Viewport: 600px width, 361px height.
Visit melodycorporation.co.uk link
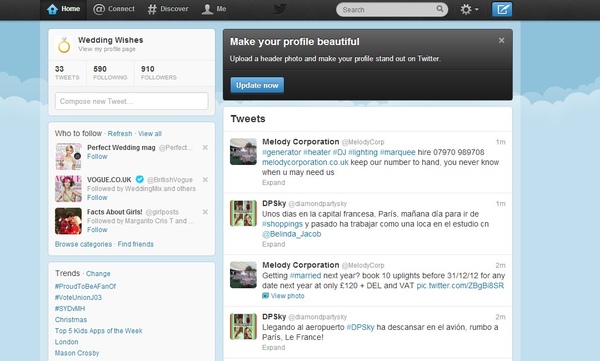click(x=305, y=162)
